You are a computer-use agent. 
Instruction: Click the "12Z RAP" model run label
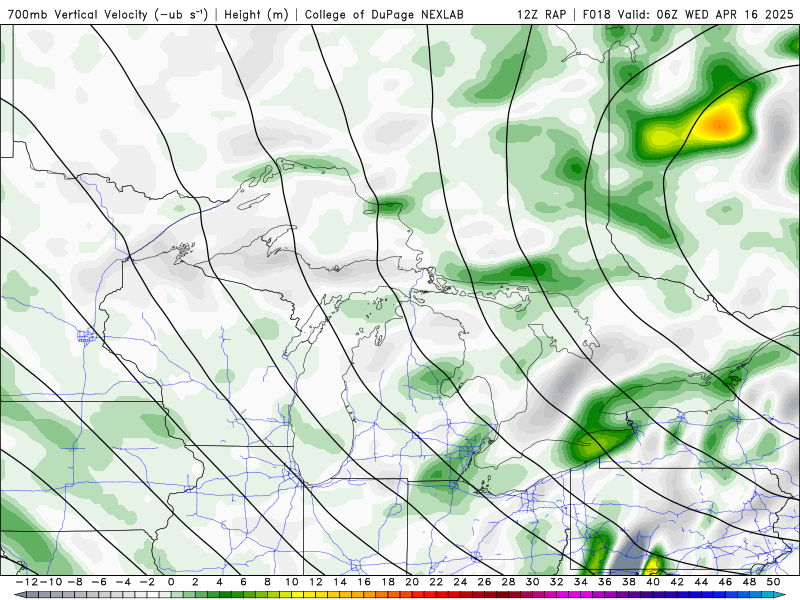541,14
